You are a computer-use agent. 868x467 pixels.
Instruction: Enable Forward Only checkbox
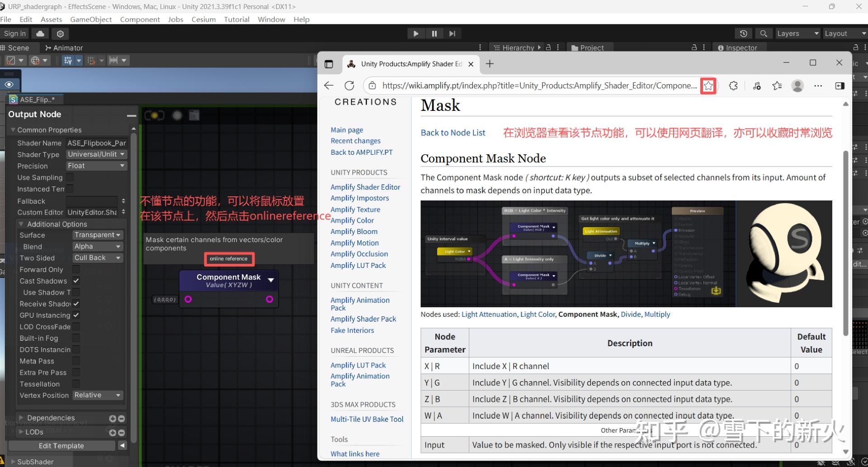click(x=76, y=270)
